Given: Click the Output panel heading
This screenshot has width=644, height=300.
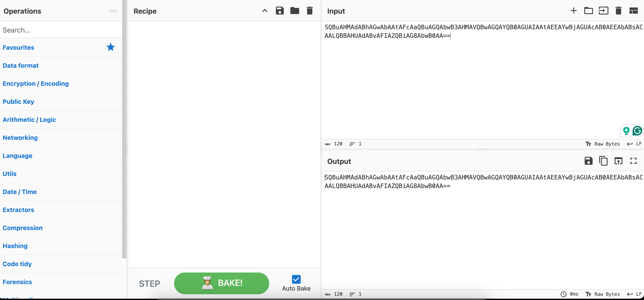Looking at the screenshot, I should pos(339,161).
